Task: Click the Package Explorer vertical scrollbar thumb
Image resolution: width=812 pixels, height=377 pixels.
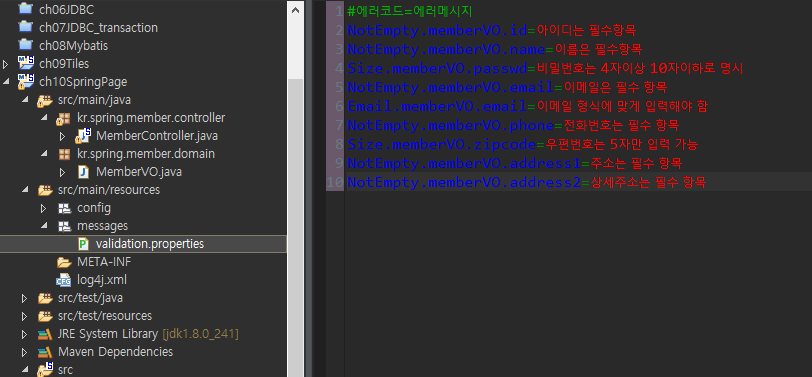Action: coord(295,228)
